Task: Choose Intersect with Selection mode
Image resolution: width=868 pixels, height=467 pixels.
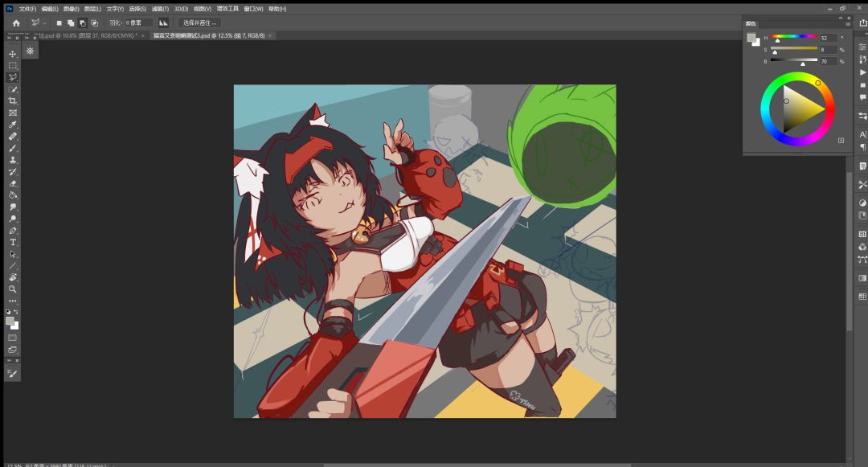Action: 94,23
